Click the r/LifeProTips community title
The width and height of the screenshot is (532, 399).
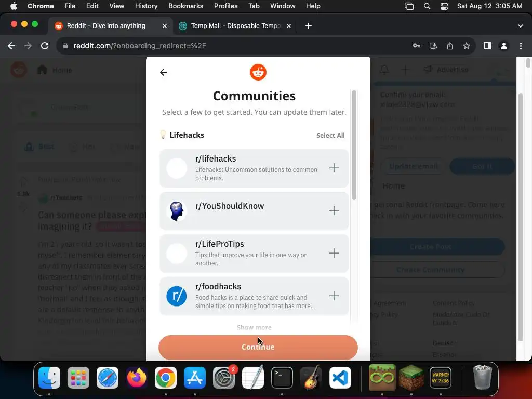coord(220,244)
